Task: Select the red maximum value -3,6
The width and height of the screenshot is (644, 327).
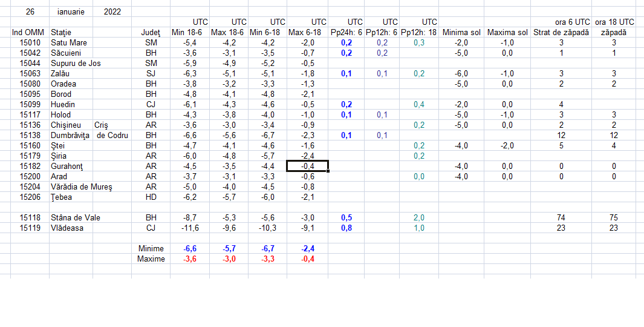Action: (x=190, y=259)
